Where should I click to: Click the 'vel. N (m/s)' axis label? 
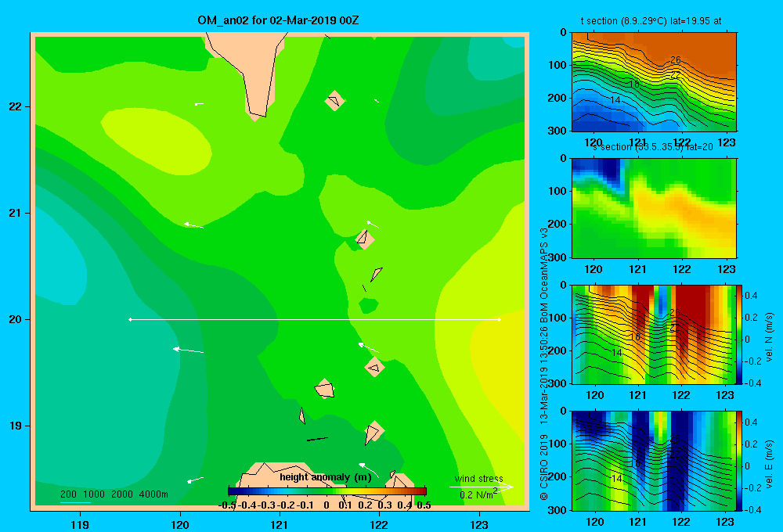[769, 337]
